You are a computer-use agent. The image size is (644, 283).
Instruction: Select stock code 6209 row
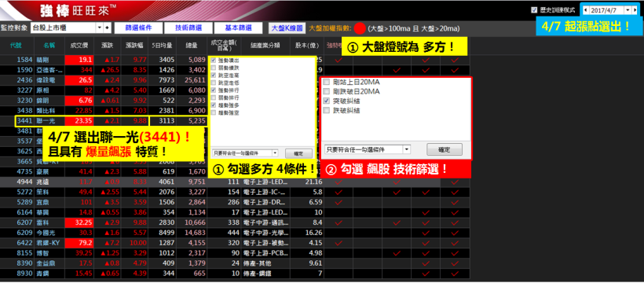(236, 233)
